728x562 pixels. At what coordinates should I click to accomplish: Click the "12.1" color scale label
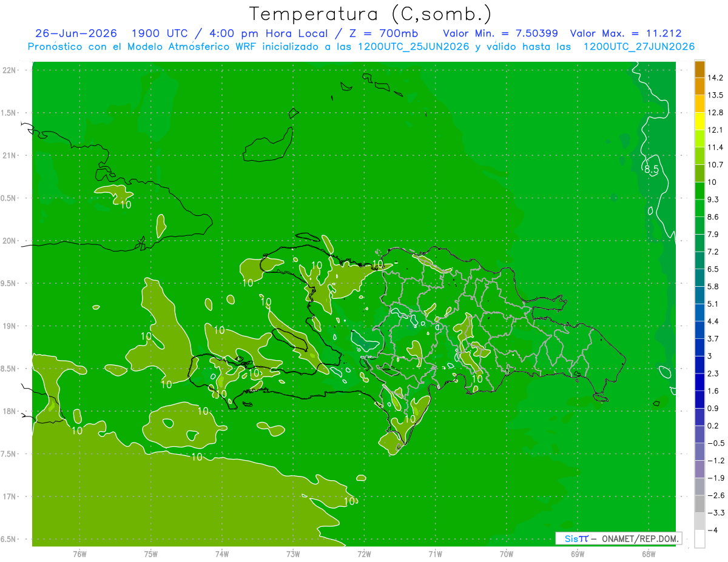pos(715,130)
